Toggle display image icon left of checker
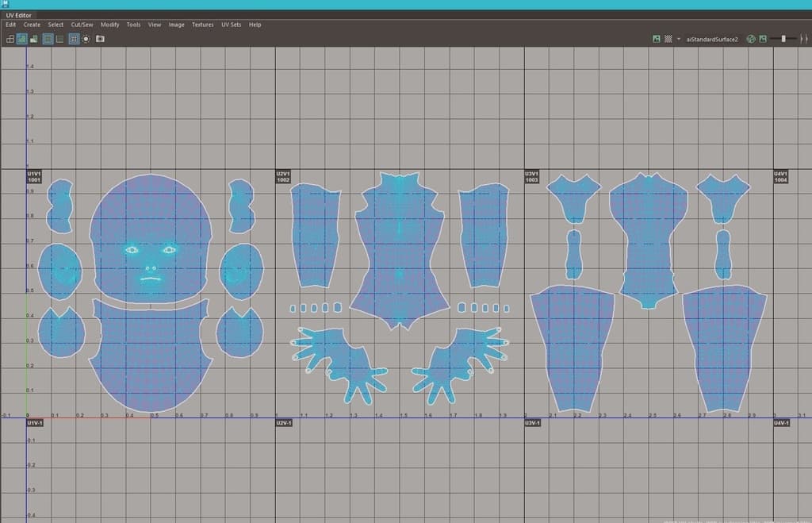Screen dimensions: 812x523 click(x=656, y=39)
